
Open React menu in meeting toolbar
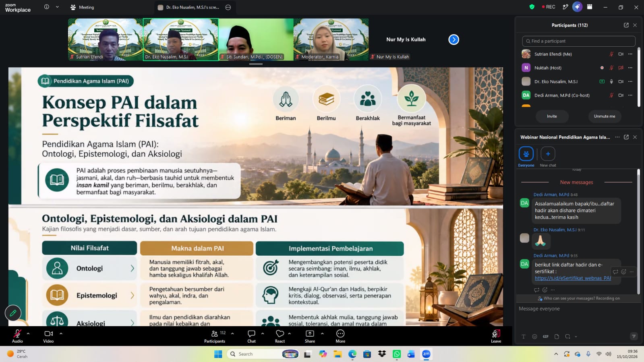[280, 336]
